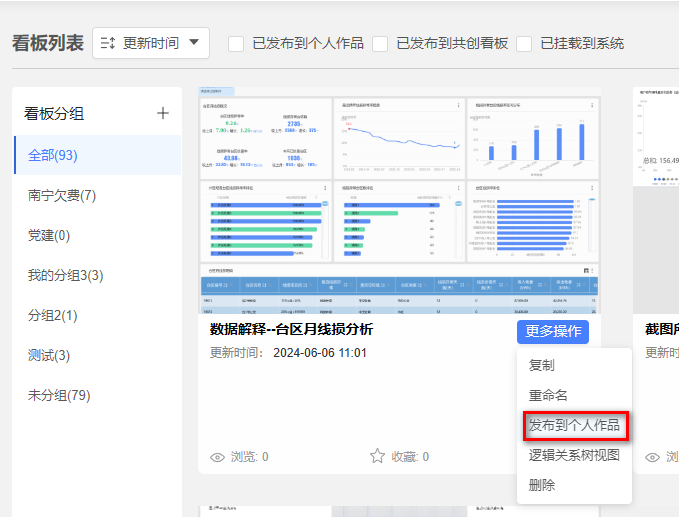Click the star favorite icon

377,456
